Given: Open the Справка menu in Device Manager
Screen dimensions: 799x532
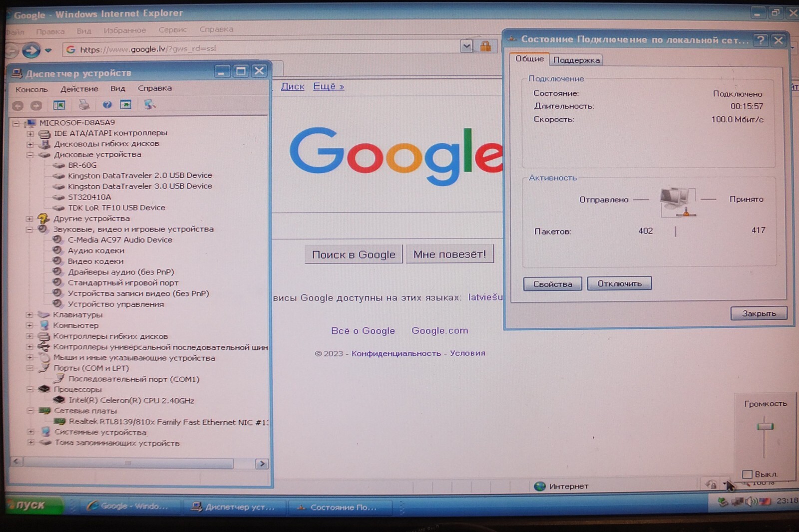Looking at the screenshot, I should pyautogui.click(x=155, y=88).
